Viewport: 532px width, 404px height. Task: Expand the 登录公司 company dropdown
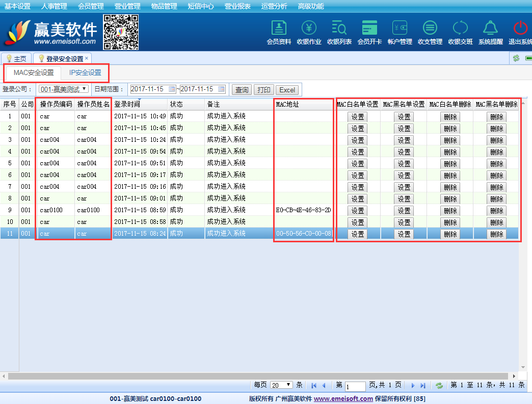(84, 89)
